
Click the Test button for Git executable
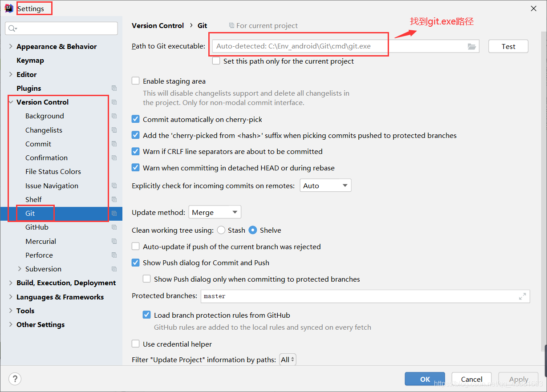(x=508, y=46)
